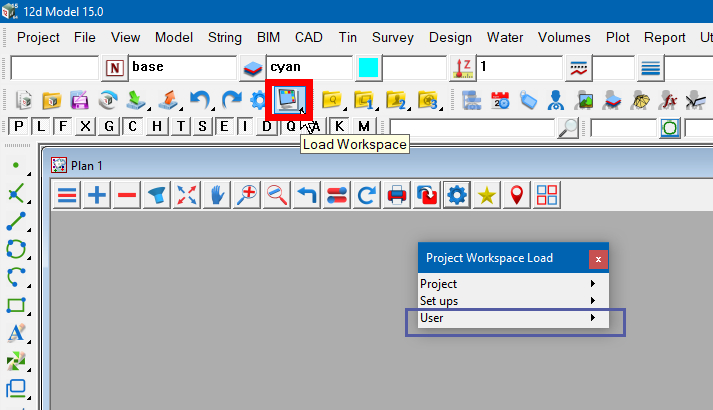Click the fx function icon
The width and height of the screenshot is (713, 410).
(669, 100)
